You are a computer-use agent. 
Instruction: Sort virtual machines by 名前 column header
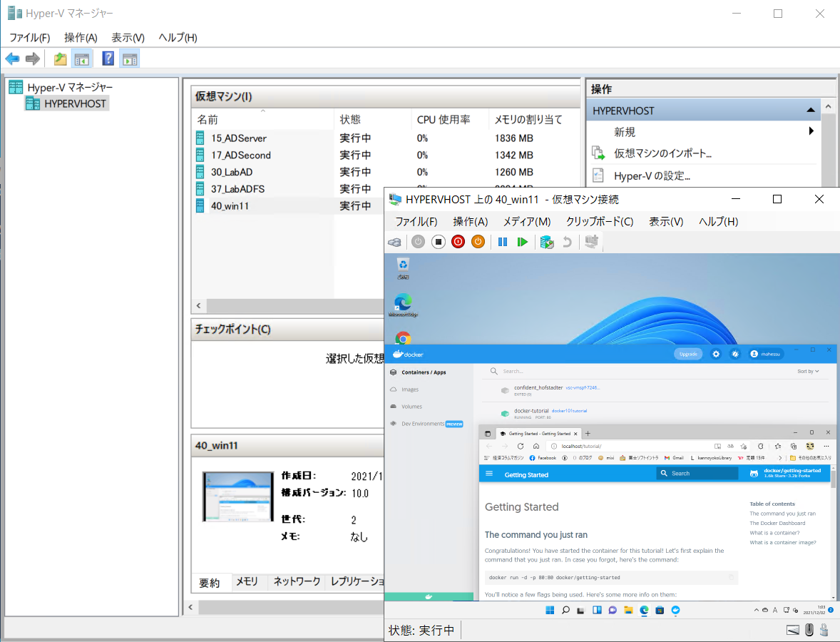(262, 120)
